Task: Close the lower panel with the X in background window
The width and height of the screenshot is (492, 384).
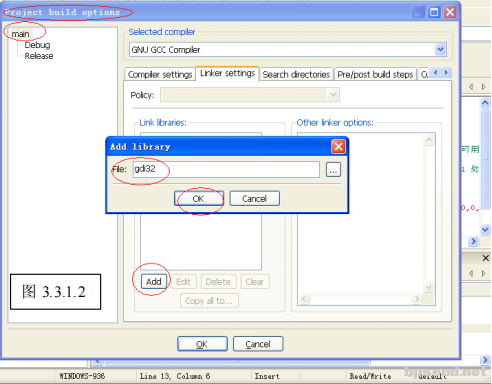Action: (486, 258)
